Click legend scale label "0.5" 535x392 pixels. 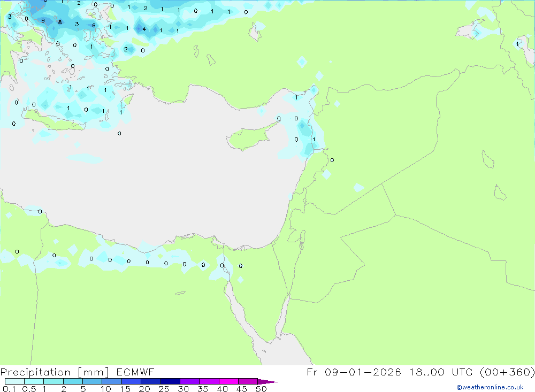coord(29,389)
